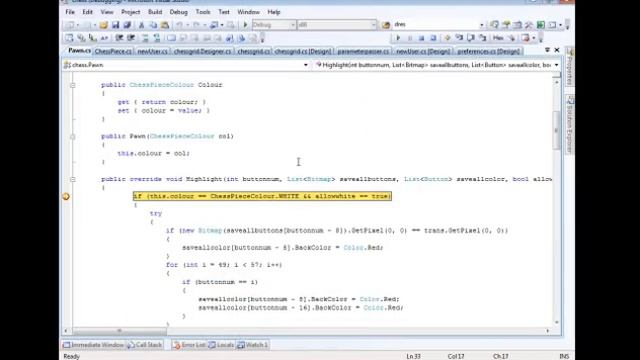Click the Step Into debug icon

coord(459,38)
